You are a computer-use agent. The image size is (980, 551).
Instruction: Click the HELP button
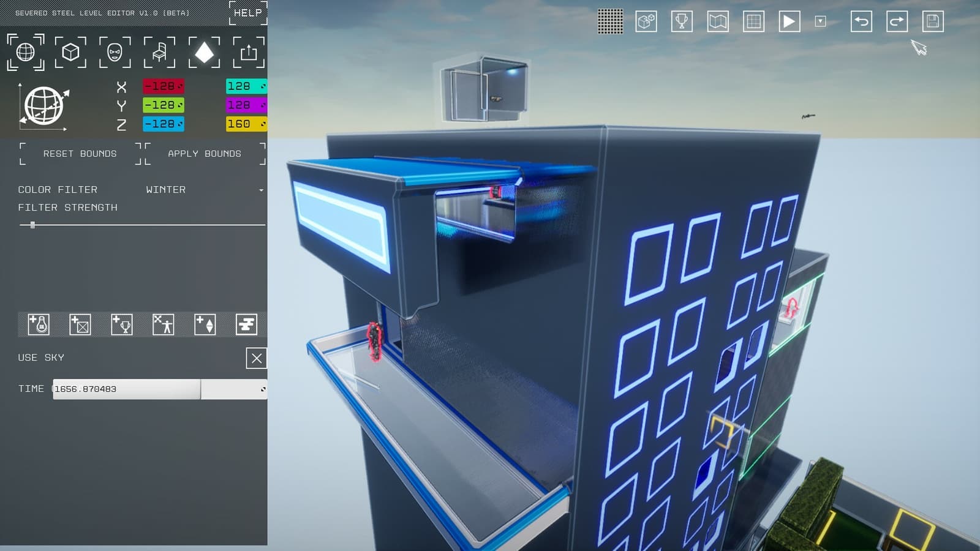pyautogui.click(x=248, y=13)
